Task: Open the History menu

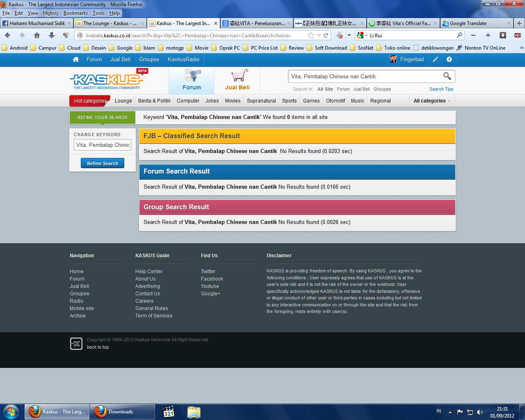Action: (51, 13)
